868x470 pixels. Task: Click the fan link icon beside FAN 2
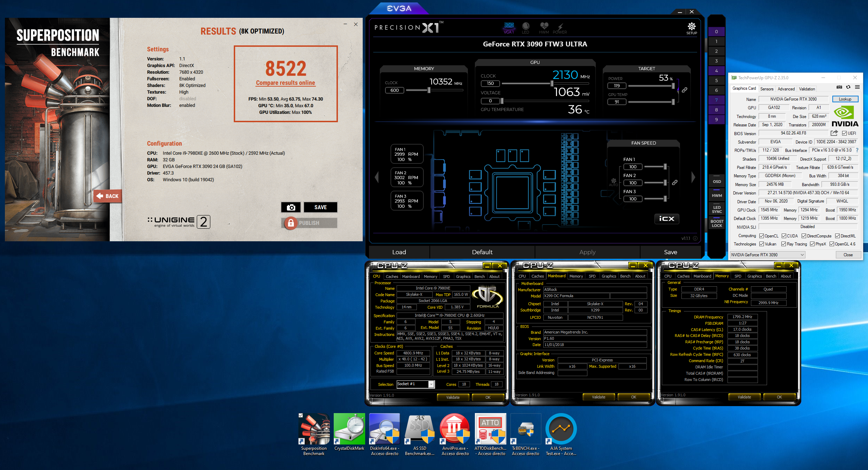(675, 182)
